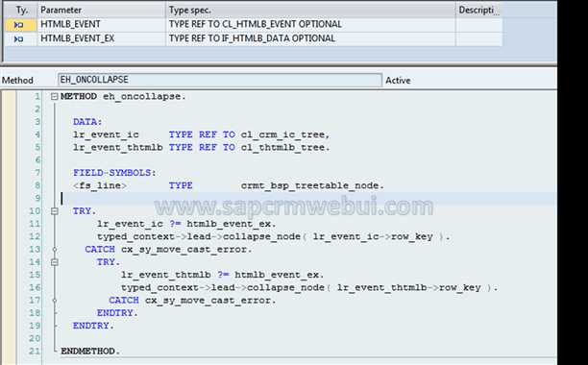
Task: Click cx_sy_move_cast_error on line 13
Action: pos(184,249)
